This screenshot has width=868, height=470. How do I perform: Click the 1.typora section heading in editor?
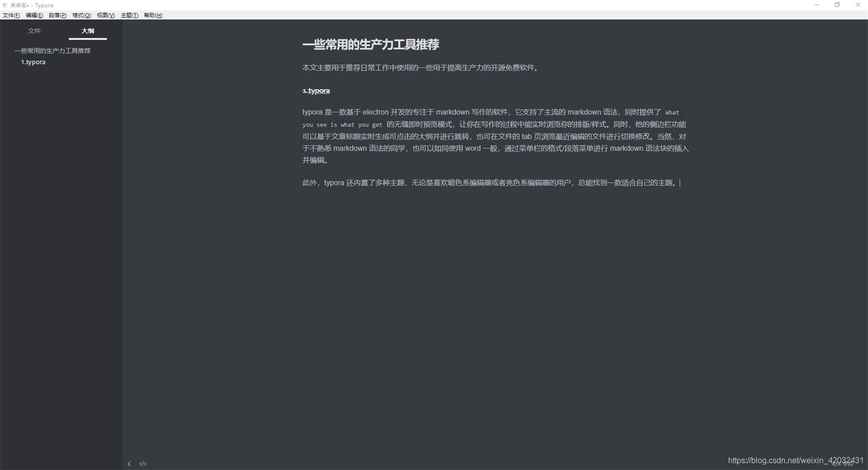pos(316,91)
